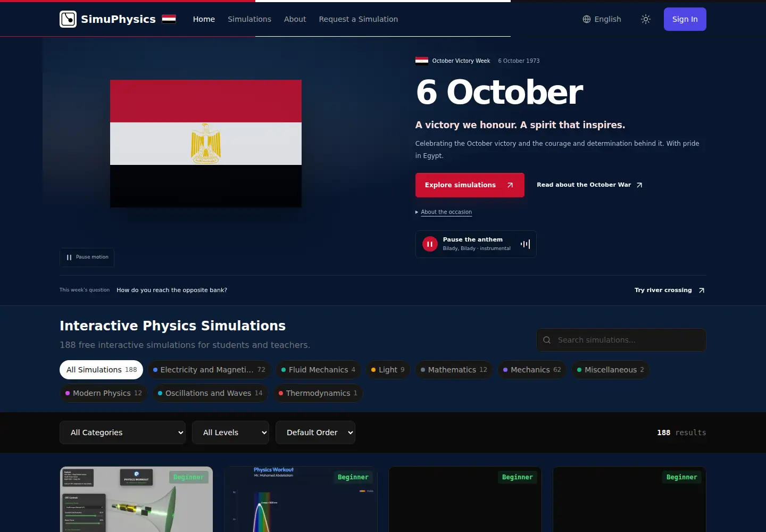This screenshot has height=532, width=766.
Task: Open the Default Order dropdown
Action: click(x=315, y=433)
